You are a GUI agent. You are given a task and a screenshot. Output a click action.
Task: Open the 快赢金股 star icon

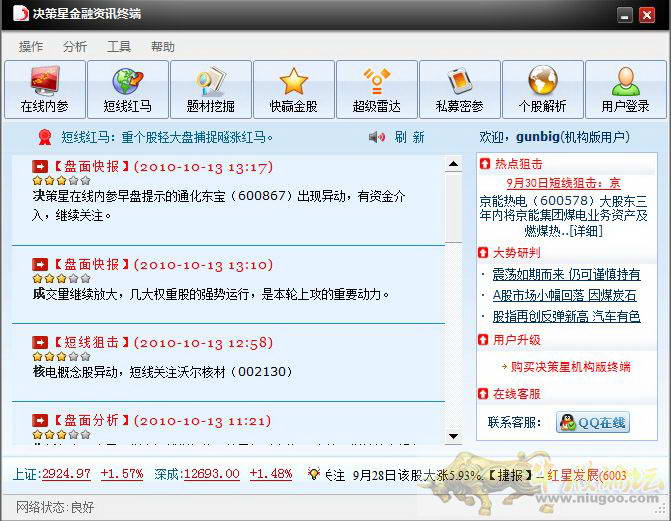tap(294, 89)
